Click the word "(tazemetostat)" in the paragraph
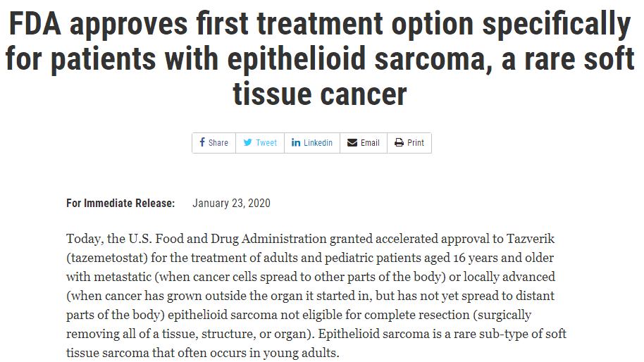The width and height of the screenshot is (644, 362). click(107, 258)
